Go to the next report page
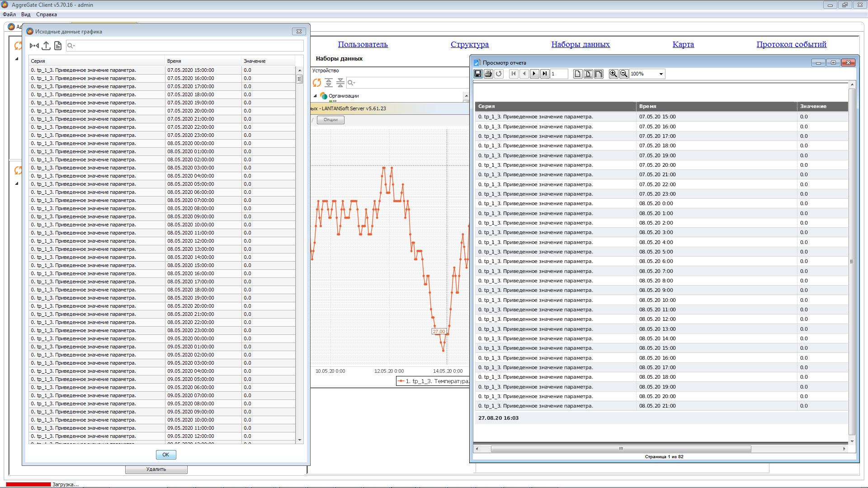Image resolution: width=868 pixels, height=488 pixels. [x=534, y=74]
